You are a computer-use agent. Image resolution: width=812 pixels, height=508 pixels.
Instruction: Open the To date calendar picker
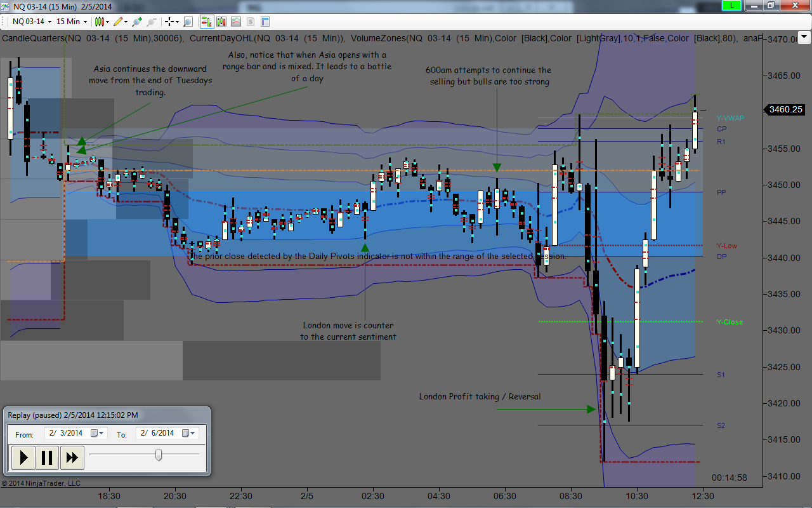click(x=190, y=433)
